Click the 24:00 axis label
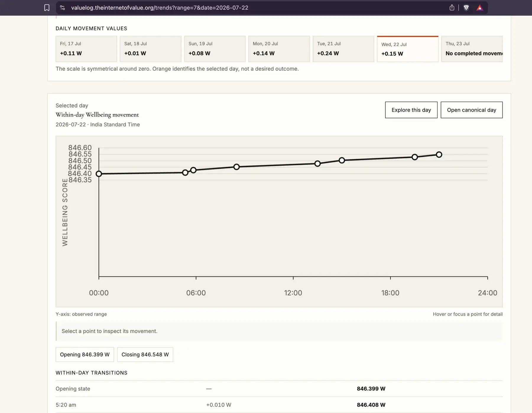 pos(487,293)
